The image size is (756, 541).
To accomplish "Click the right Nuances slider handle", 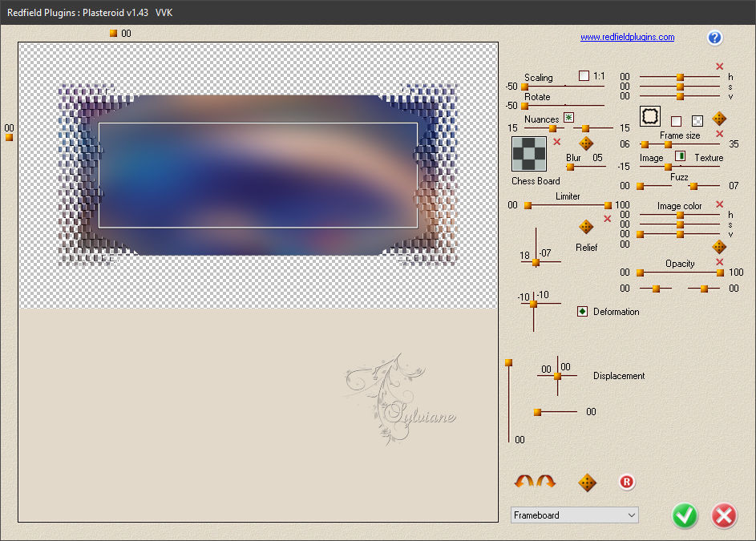I will point(585,129).
